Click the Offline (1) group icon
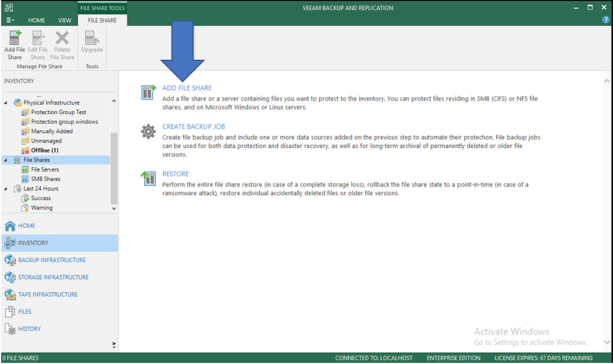This screenshot has height=364, width=613. (25, 150)
